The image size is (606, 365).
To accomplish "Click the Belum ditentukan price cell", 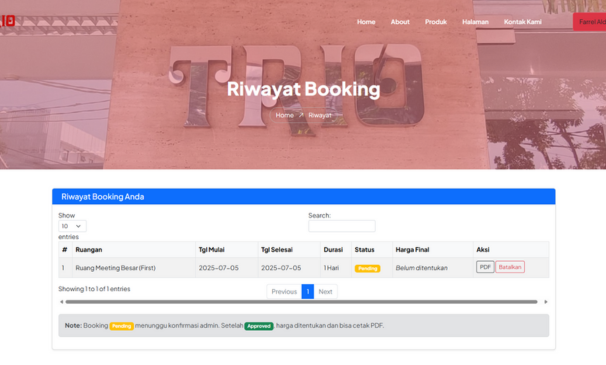I will click(432, 268).
